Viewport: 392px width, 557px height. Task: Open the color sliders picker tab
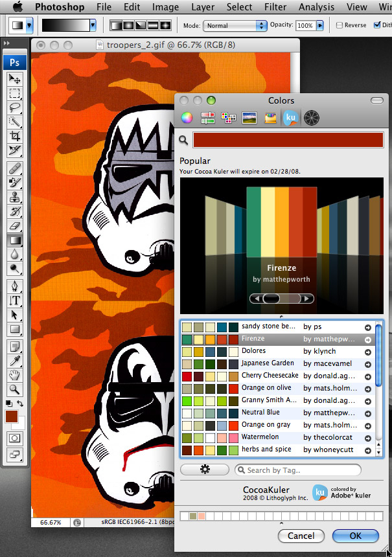(207, 118)
